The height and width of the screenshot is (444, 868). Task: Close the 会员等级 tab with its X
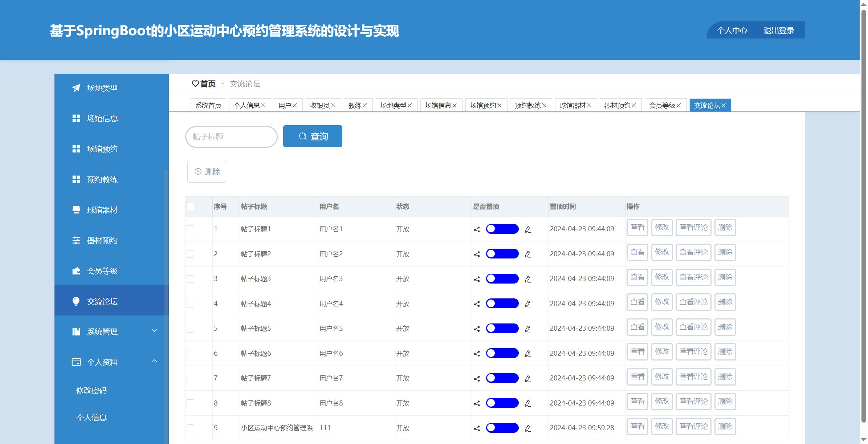coord(678,105)
